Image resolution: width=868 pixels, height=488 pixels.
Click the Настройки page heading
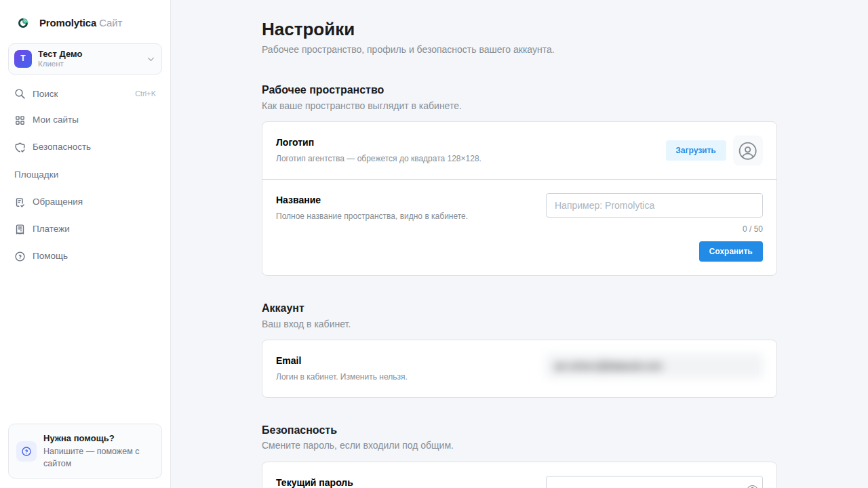(x=308, y=30)
